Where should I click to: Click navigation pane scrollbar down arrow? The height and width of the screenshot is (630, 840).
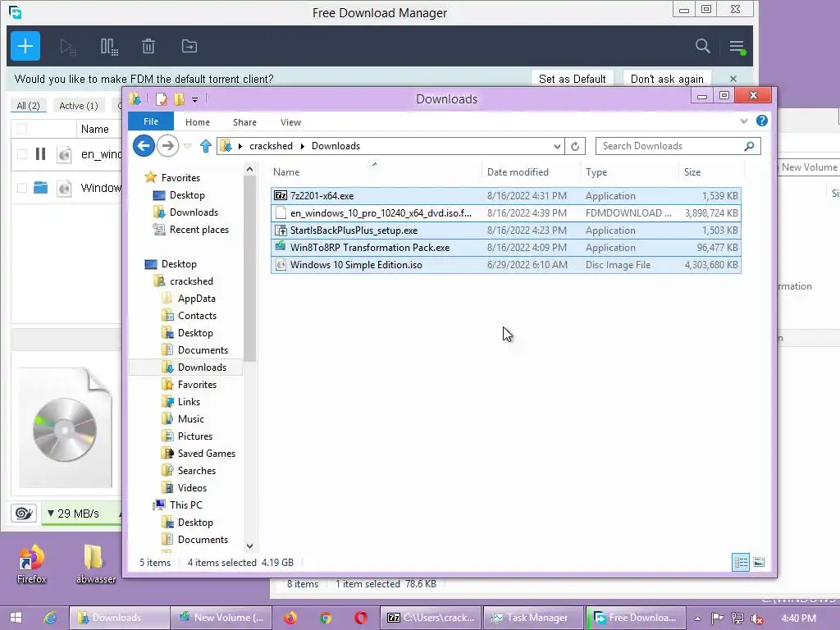(x=249, y=546)
